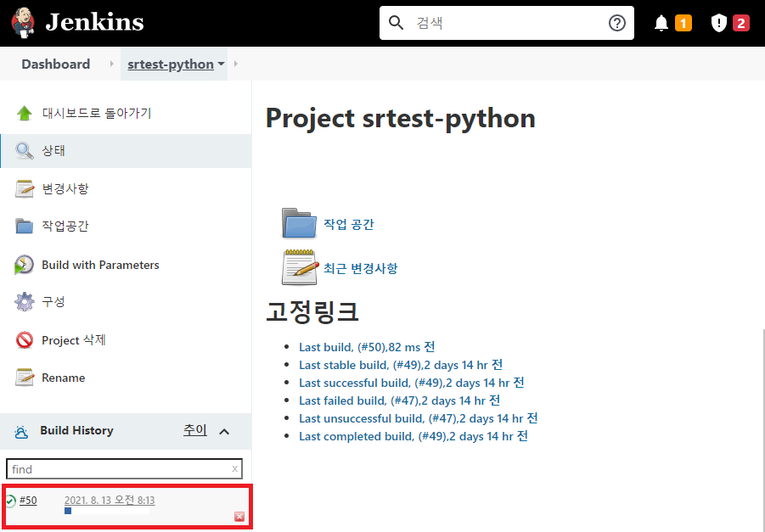Click the orange notification count badge 1

click(x=683, y=23)
